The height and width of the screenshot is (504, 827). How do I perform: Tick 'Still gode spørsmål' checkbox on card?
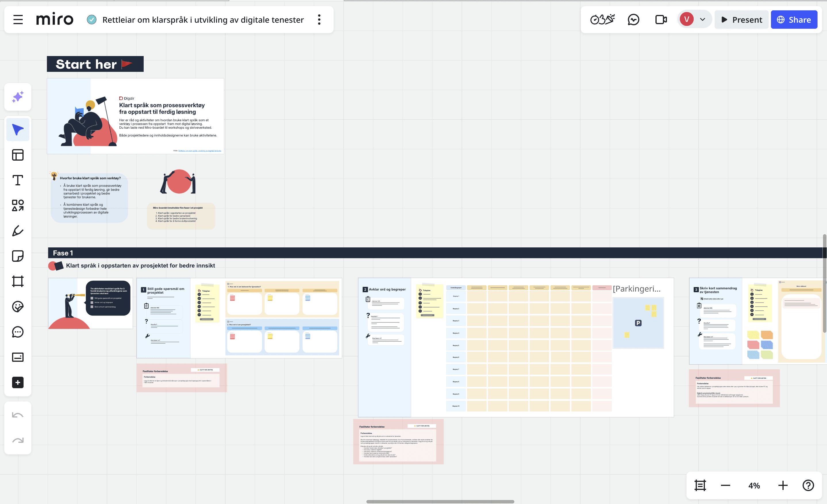pos(92,298)
